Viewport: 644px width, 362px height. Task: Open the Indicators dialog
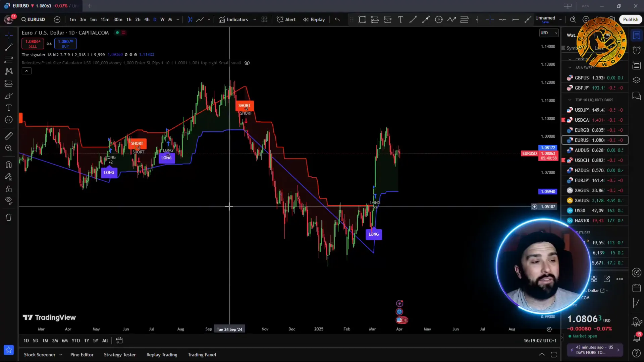pos(233,19)
